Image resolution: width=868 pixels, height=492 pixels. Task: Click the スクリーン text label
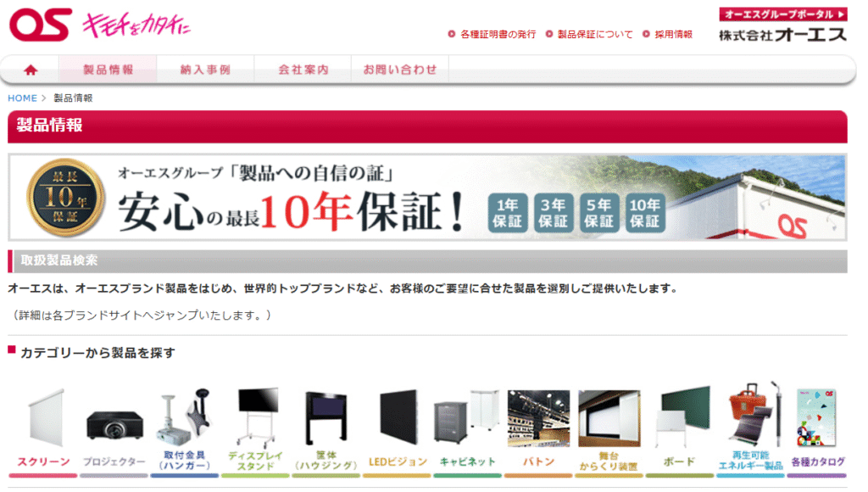point(44,462)
